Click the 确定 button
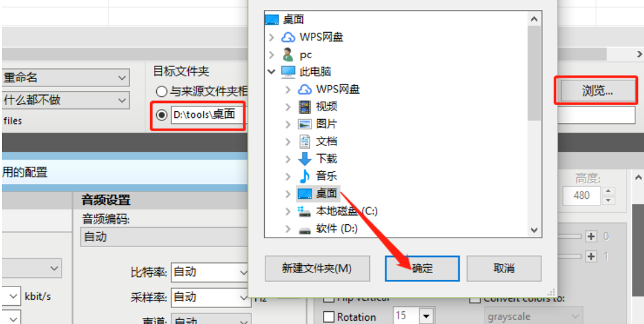 point(422,268)
